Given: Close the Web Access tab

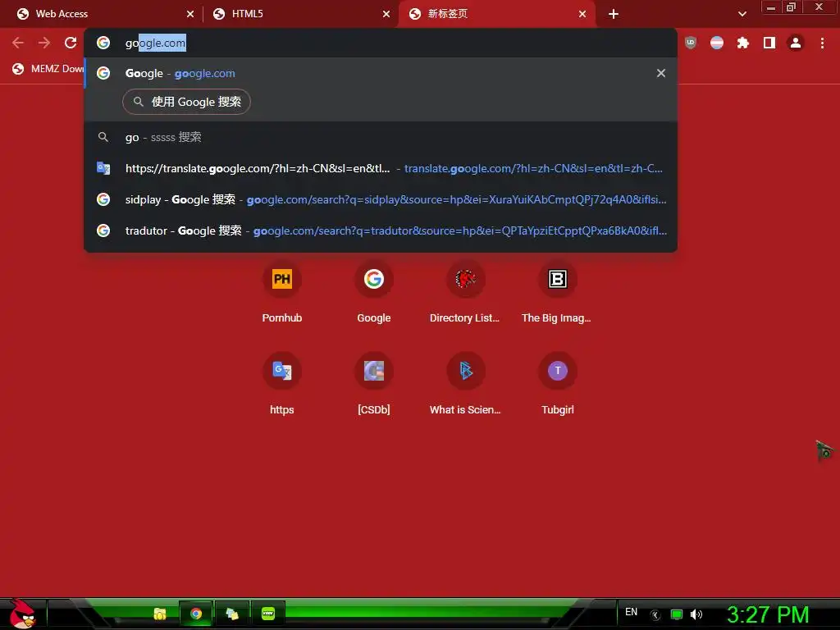Looking at the screenshot, I should point(190,14).
